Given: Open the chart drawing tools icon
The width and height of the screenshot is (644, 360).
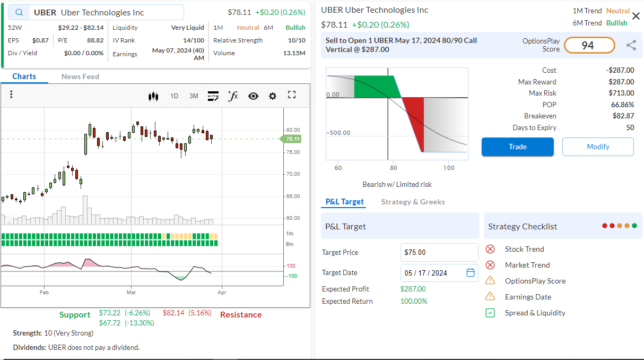Looking at the screenshot, I should tap(213, 96).
